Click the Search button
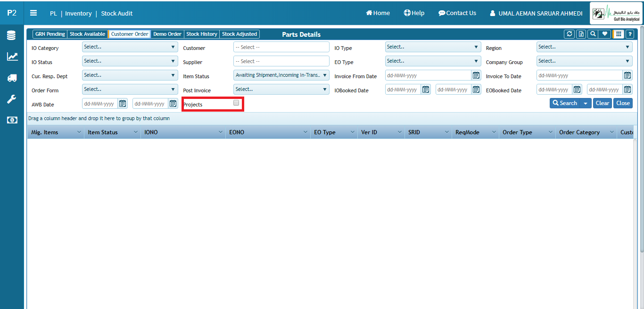Image resolution: width=644 pixels, height=309 pixels. (x=565, y=103)
